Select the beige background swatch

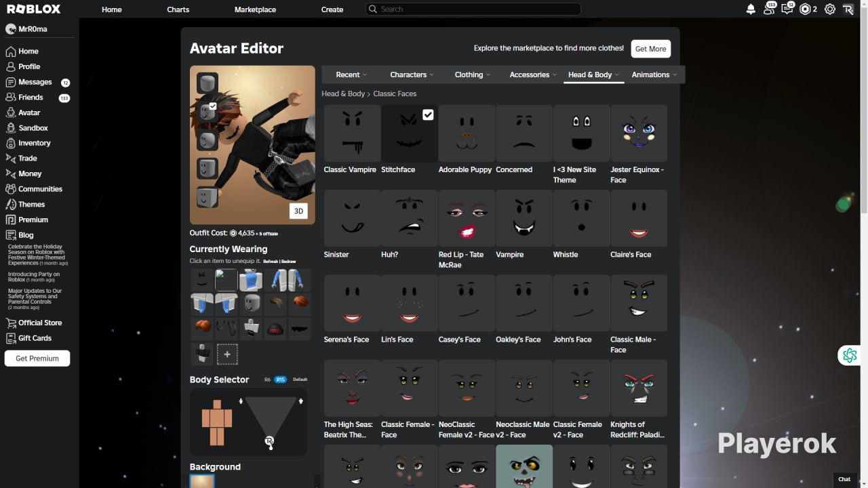[202, 481]
